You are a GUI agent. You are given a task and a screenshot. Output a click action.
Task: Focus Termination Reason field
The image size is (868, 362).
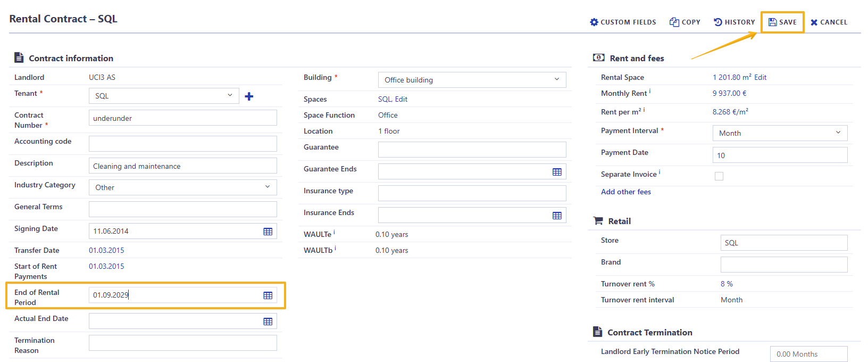tap(183, 343)
